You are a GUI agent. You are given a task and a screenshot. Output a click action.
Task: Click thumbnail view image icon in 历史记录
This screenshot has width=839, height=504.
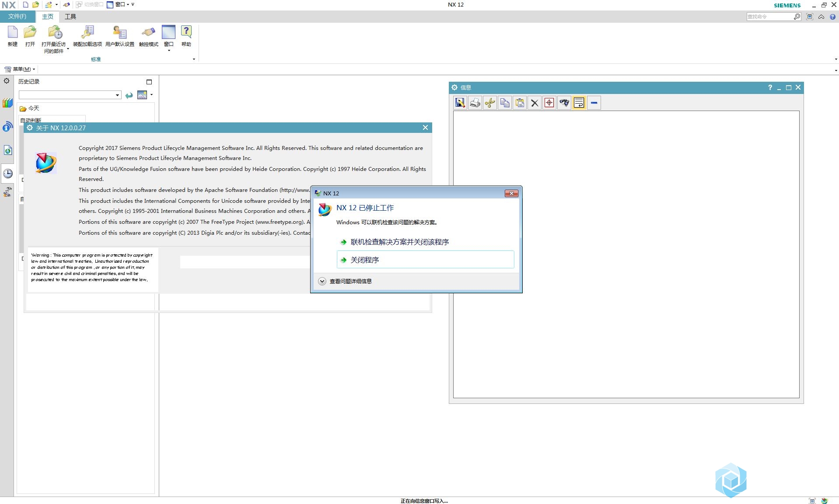tap(142, 95)
